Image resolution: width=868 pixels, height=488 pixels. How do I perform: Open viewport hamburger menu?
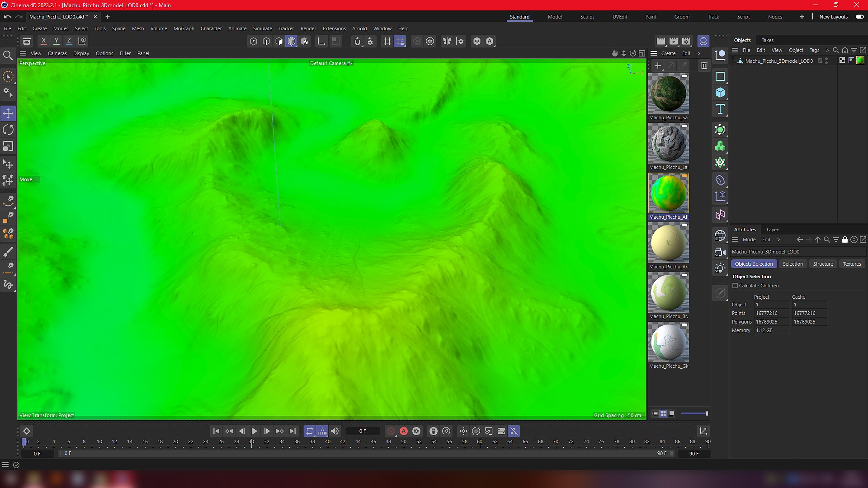point(23,53)
